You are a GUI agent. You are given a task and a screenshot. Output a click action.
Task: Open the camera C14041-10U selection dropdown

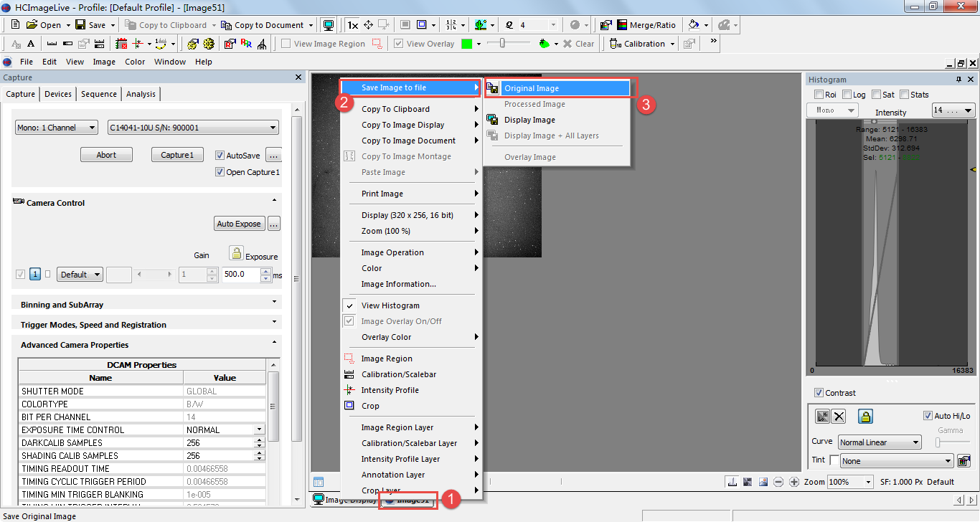pyautogui.click(x=192, y=128)
